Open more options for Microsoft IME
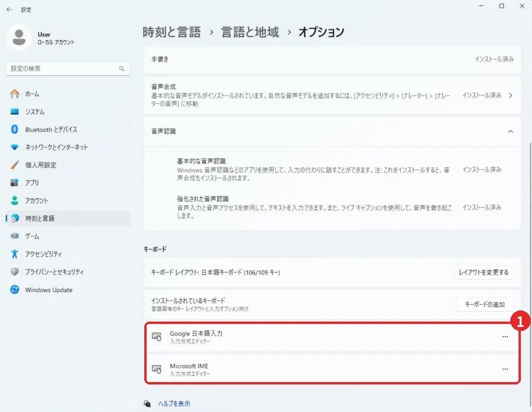Viewport: 532px width, 412px height. [x=505, y=369]
